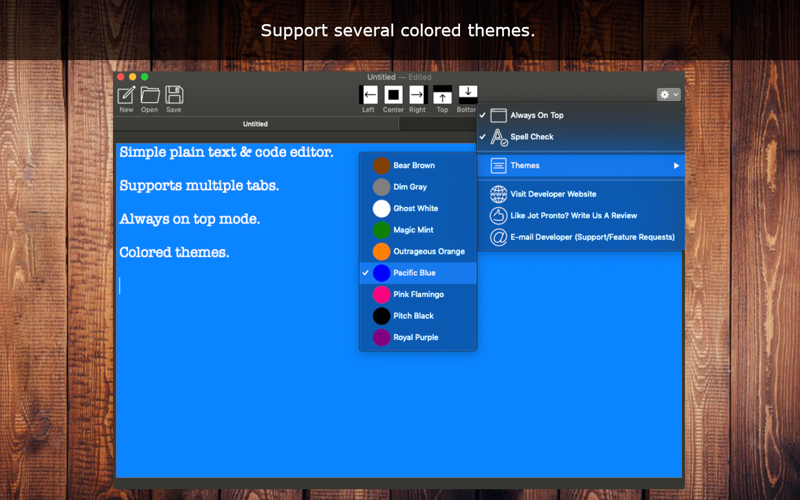This screenshot has height=500, width=800.
Task: Select the checked Pacific Blue theme
Action: coord(418,273)
